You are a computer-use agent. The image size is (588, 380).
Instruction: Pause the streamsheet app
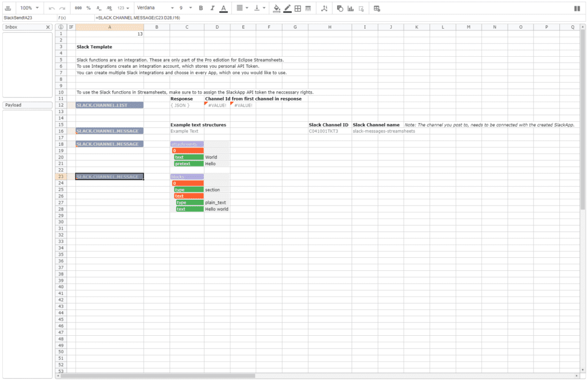point(577,8)
